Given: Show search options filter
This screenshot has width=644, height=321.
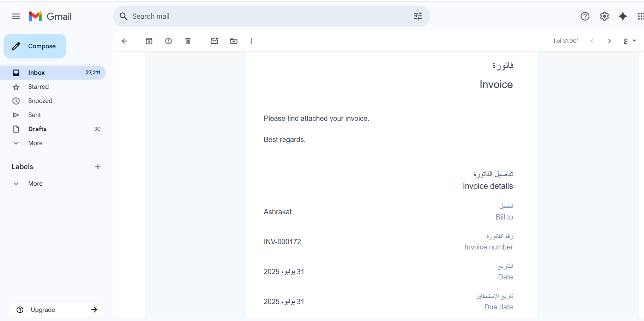Looking at the screenshot, I should point(418,16).
